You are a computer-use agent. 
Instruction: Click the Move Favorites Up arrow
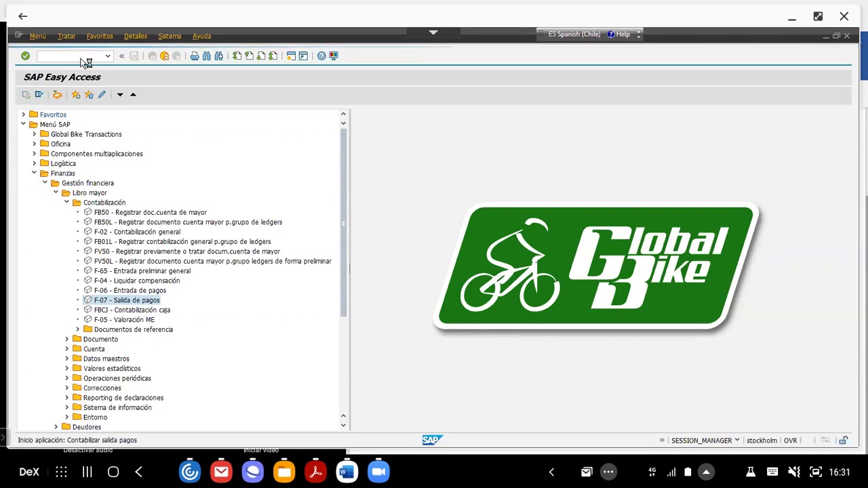click(133, 95)
